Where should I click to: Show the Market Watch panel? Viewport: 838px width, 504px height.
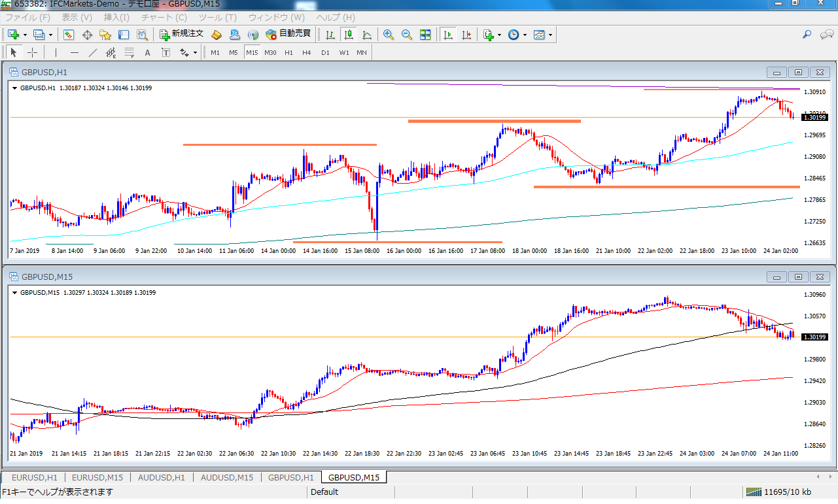coord(69,35)
